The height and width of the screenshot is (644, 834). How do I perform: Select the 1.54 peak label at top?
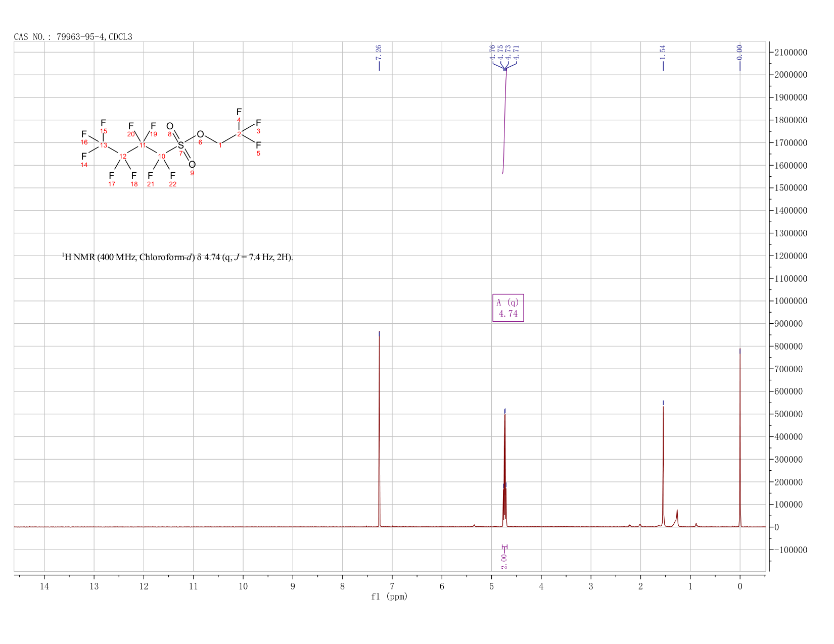pos(663,52)
